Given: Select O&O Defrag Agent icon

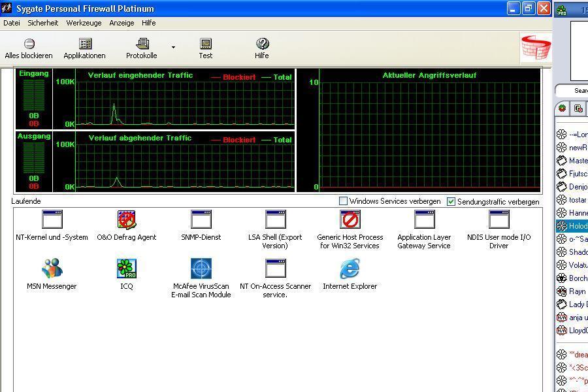Looking at the screenshot, I should 127,220.
